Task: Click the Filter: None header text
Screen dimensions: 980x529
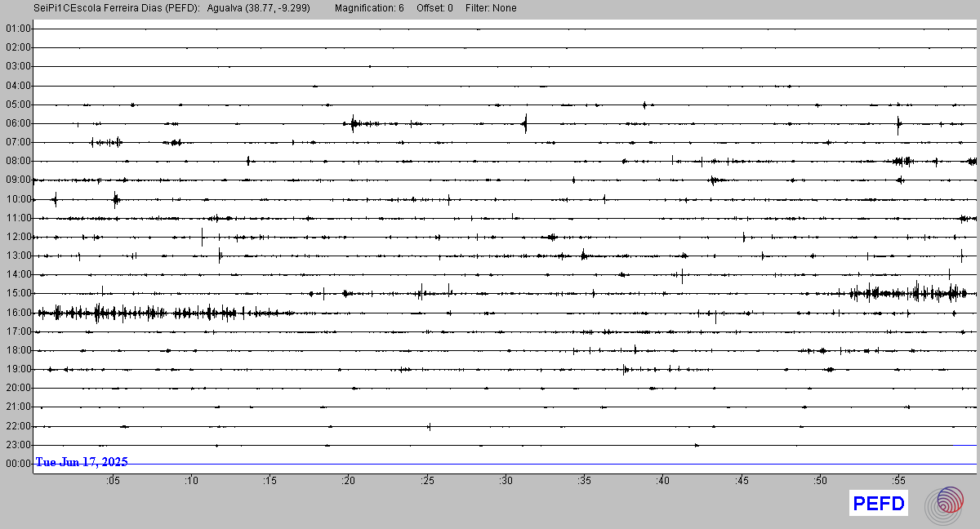Action: [x=491, y=8]
